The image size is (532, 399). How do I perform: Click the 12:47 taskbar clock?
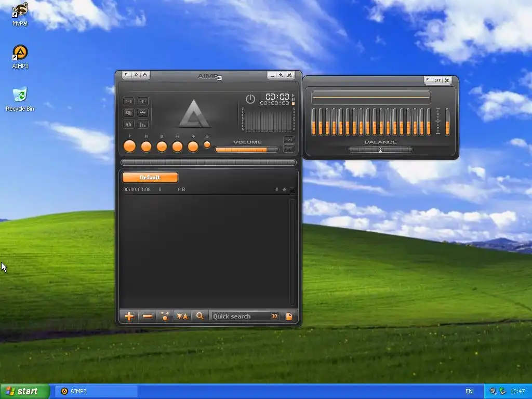click(x=517, y=391)
